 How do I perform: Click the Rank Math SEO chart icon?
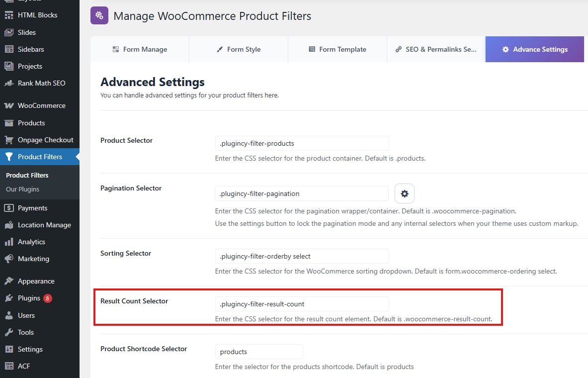(9, 83)
